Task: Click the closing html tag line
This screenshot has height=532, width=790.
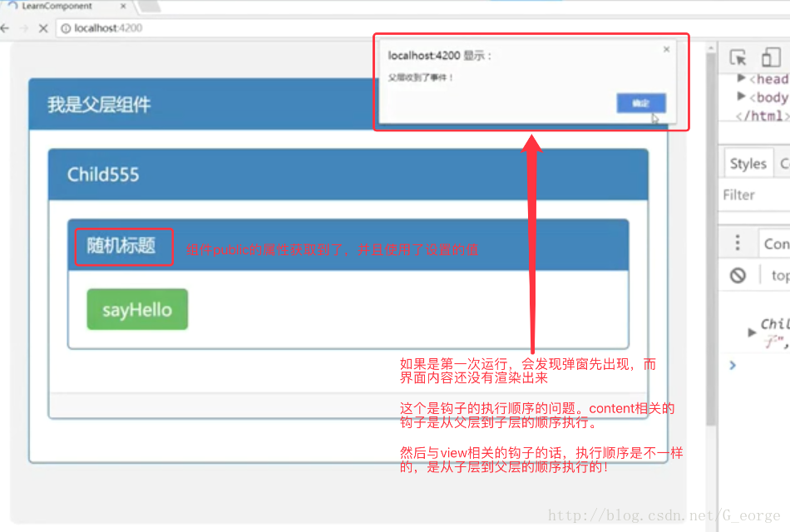Action: [x=762, y=116]
